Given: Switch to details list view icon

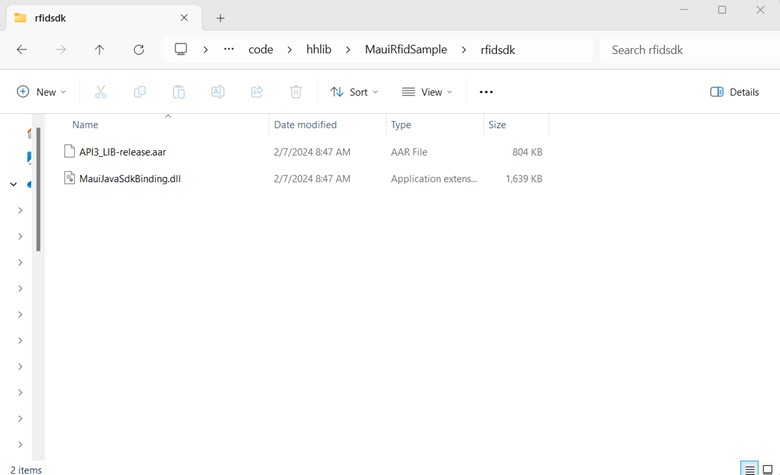Looking at the screenshot, I should [x=748, y=468].
